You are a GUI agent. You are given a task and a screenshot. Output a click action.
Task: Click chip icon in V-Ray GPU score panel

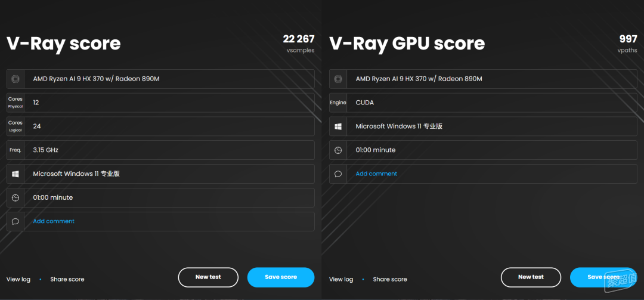(x=338, y=79)
